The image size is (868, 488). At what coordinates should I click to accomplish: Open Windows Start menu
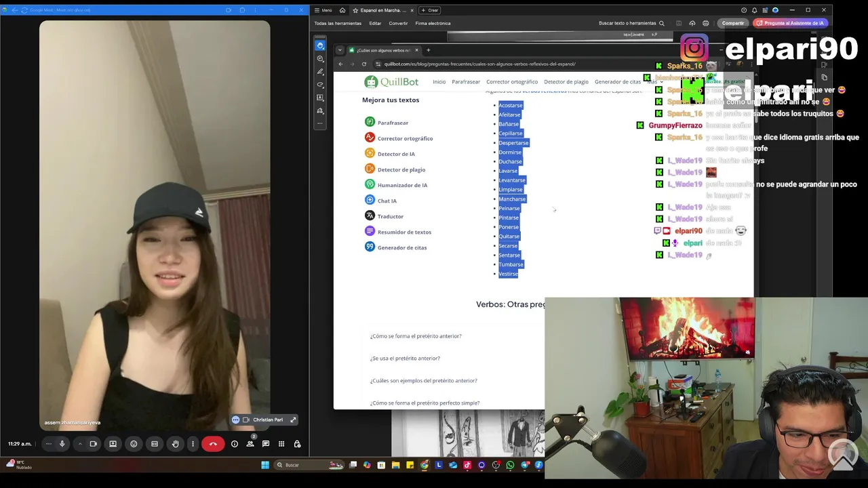point(264,465)
